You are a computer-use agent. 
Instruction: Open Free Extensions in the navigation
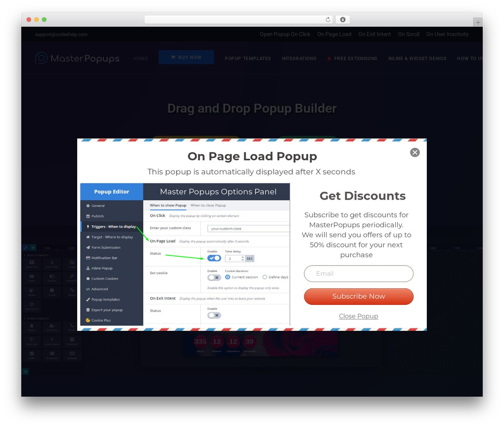352,58
